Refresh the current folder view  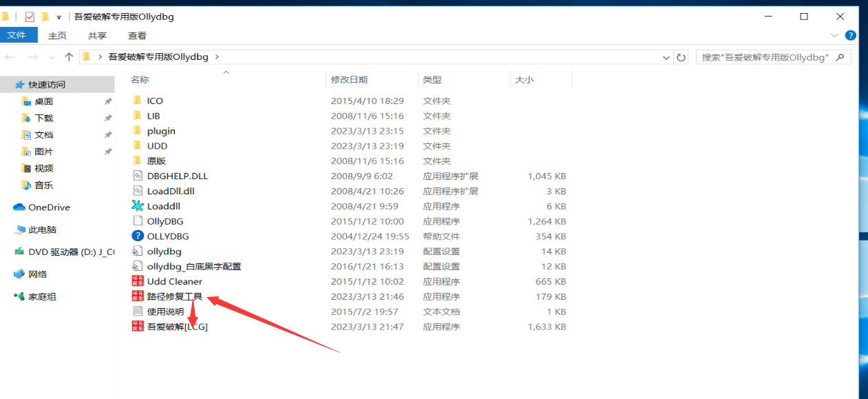681,57
